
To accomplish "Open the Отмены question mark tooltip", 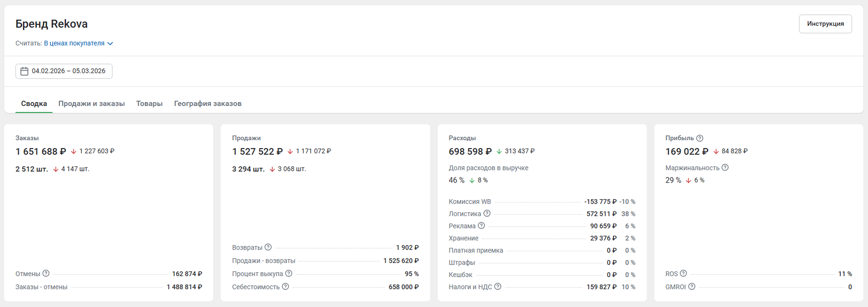I will pyautogui.click(x=46, y=273).
